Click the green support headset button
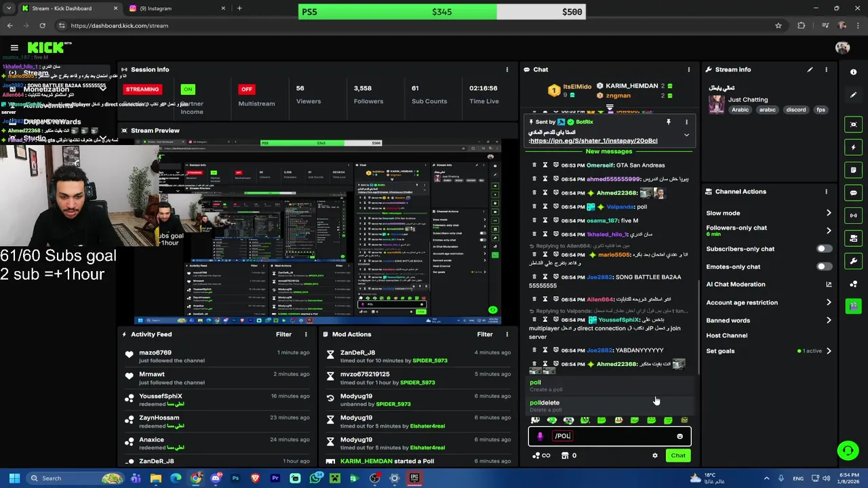Screen dimensions: 868x488 (x=847, y=450)
